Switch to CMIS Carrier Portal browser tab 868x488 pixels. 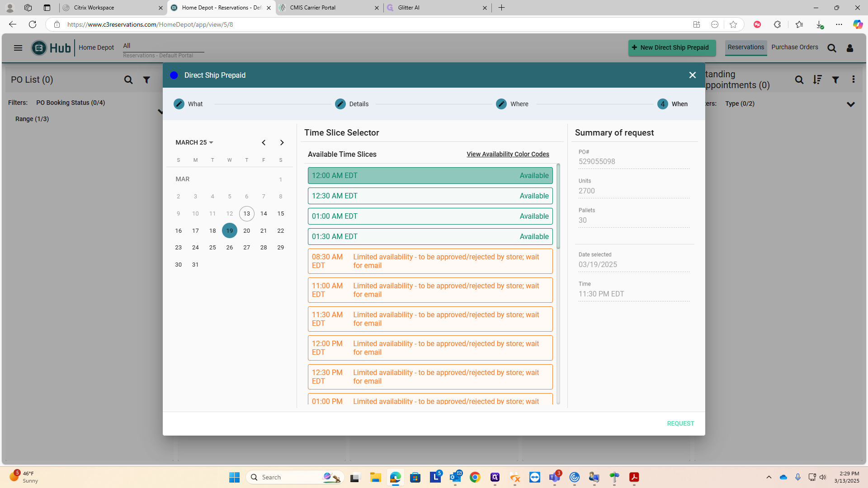click(330, 8)
